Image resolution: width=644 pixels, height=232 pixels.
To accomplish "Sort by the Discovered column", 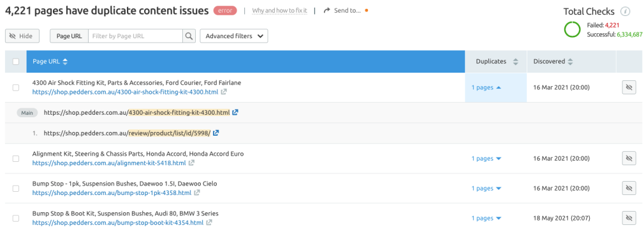I will coord(552,62).
